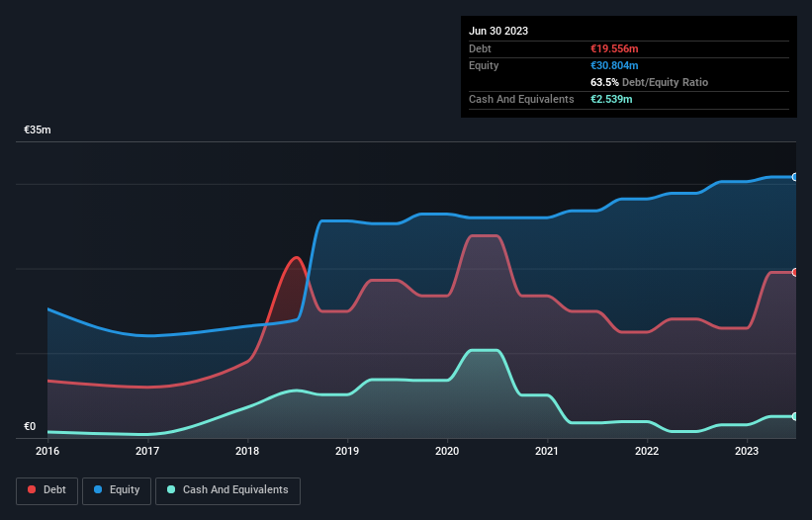
Task: Click the €2.539m cash value
Action: point(611,99)
